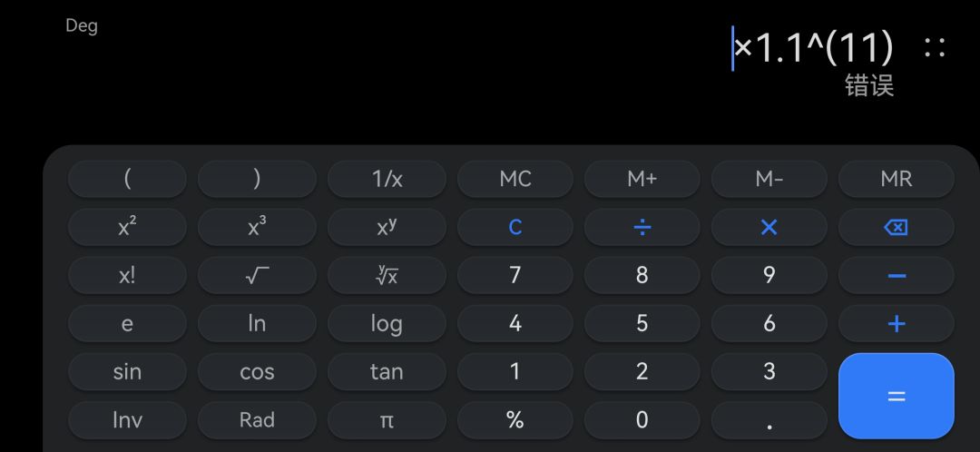Switch angle mode with Rad key
Viewport: 980px width, 452px height.
(257, 419)
